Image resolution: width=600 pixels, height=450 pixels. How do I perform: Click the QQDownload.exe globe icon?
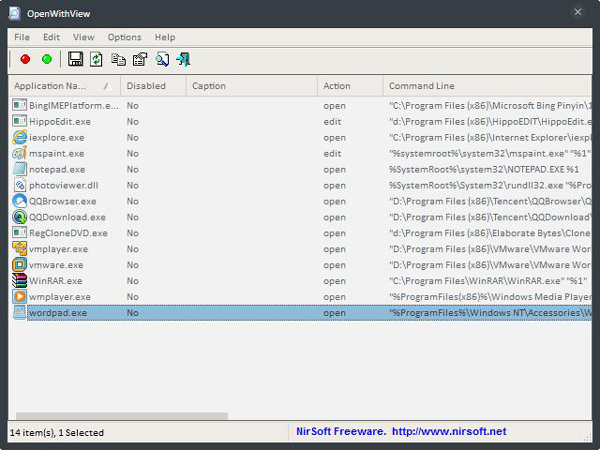coord(20,217)
